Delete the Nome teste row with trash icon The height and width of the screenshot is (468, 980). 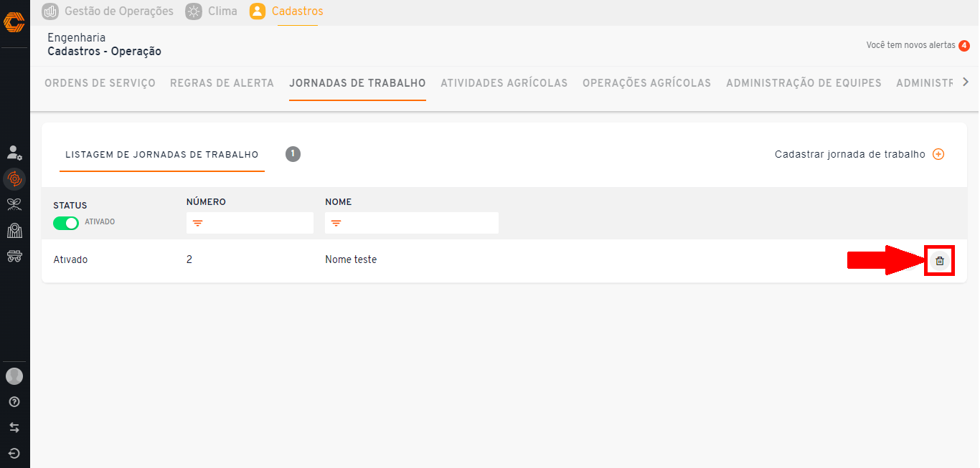940,261
